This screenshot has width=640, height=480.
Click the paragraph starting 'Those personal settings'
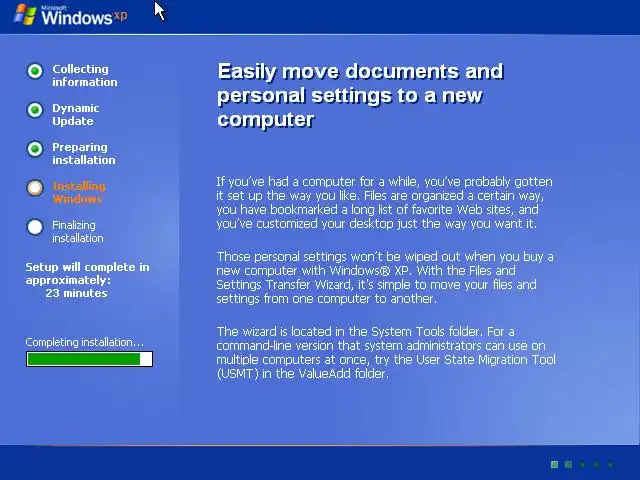[385, 278]
